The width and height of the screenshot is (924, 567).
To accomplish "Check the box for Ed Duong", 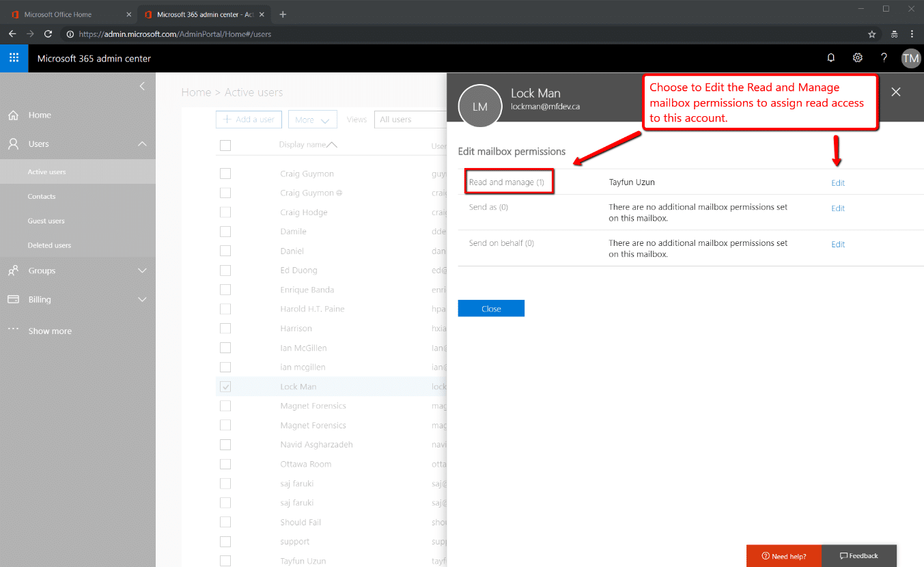I will coord(225,271).
